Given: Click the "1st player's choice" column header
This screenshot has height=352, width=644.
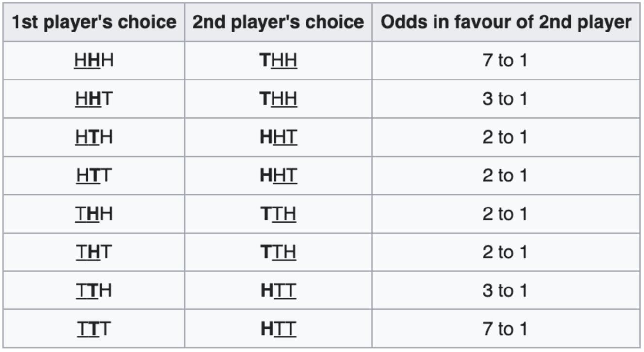Looking at the screenshot, I should pos(94,22).
